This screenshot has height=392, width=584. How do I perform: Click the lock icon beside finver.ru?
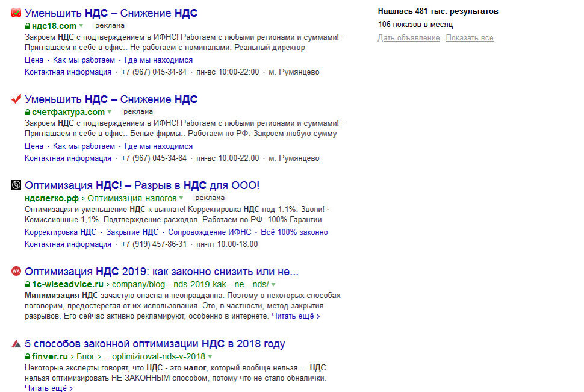28,356
